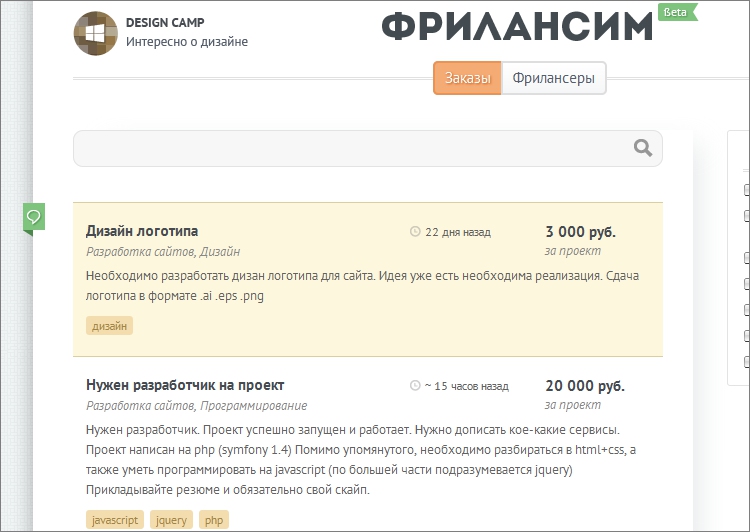Screen dimensions: 750x532
Task: Switch to the Заказы tab
Action: (x=467, y=78)
